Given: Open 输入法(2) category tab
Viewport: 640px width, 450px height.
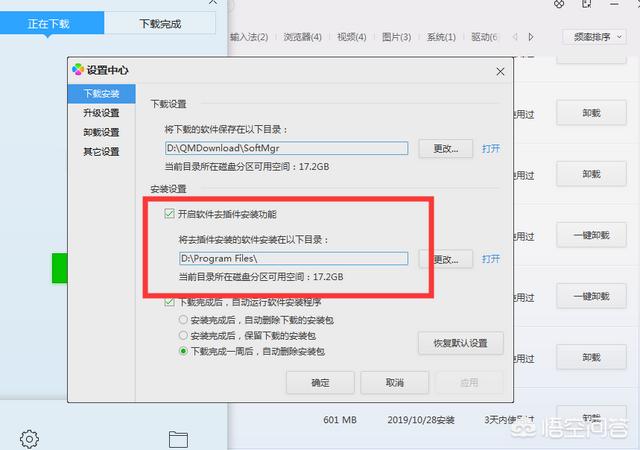Looking at the screenshot, I should (249, 37).
